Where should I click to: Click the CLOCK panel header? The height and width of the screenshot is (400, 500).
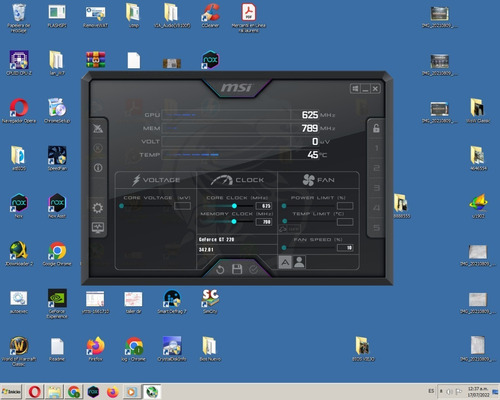pos(237,180)
